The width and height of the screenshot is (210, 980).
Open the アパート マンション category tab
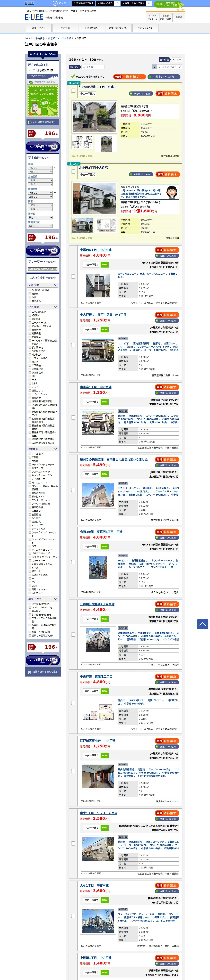click(152, 17)
